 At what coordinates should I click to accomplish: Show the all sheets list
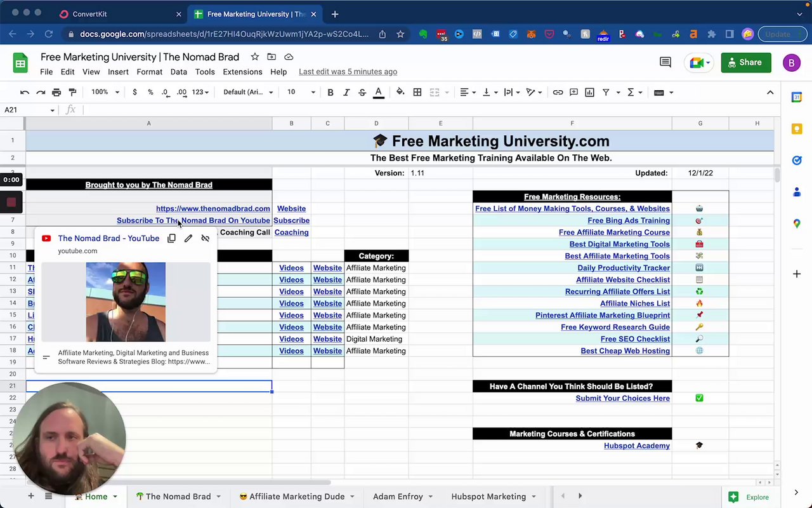point(48,496)
